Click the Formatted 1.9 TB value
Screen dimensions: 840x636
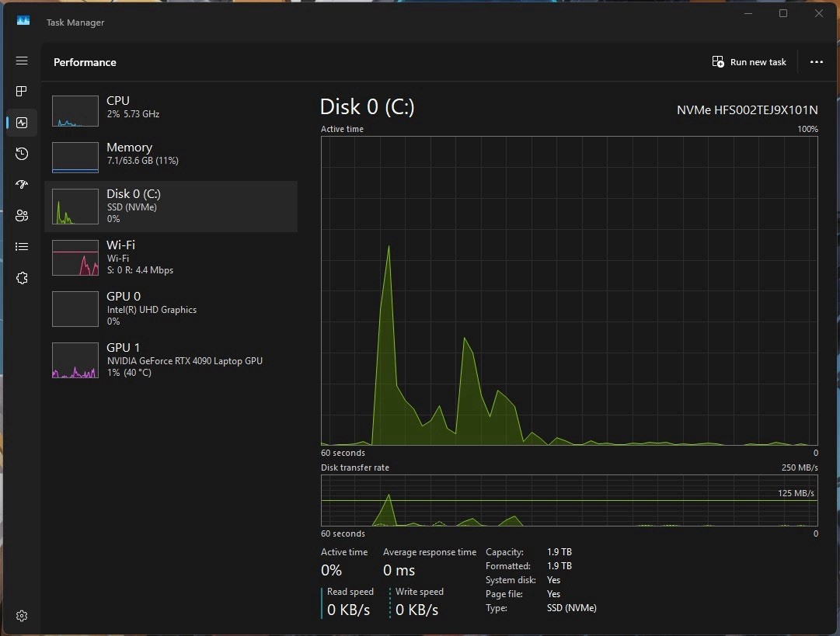(x=559, y=566)
